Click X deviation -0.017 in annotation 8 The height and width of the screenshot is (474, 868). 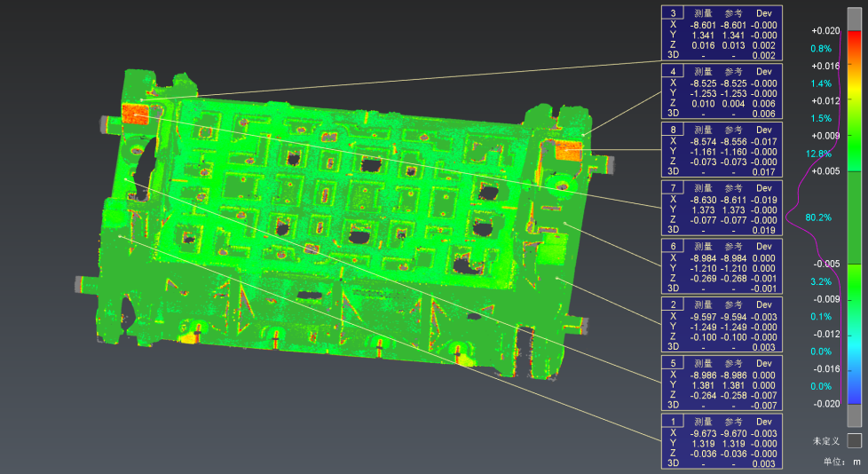(x=764, y=142)
